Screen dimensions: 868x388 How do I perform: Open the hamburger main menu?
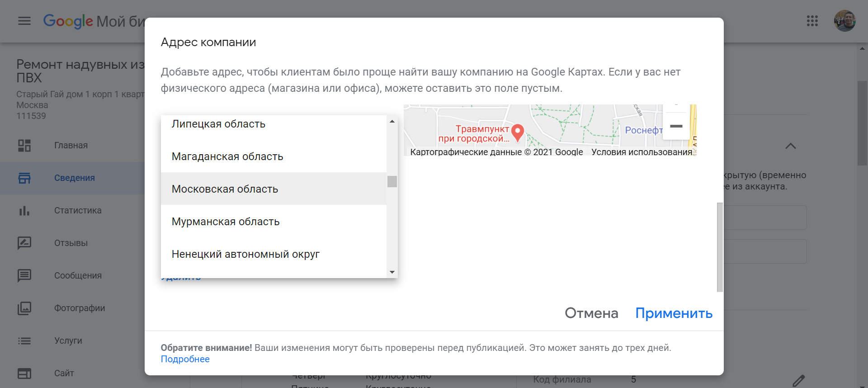[x=24, y=21]
